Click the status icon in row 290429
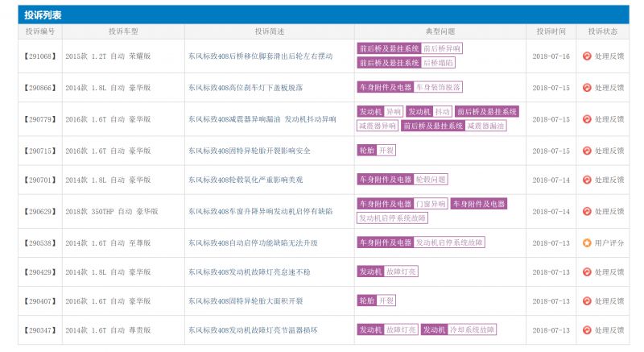 (x=587, y=272)
